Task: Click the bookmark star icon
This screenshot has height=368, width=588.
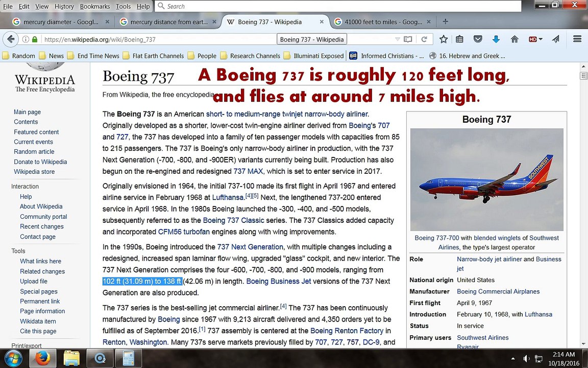Action: 444,39
